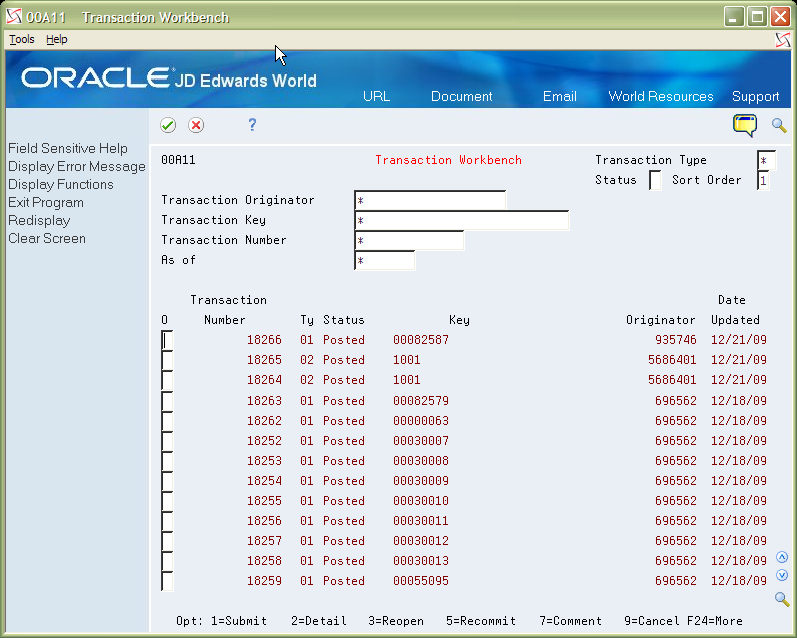Click key value 00000063
797x638 pixels.
click(x=421, y=420)
